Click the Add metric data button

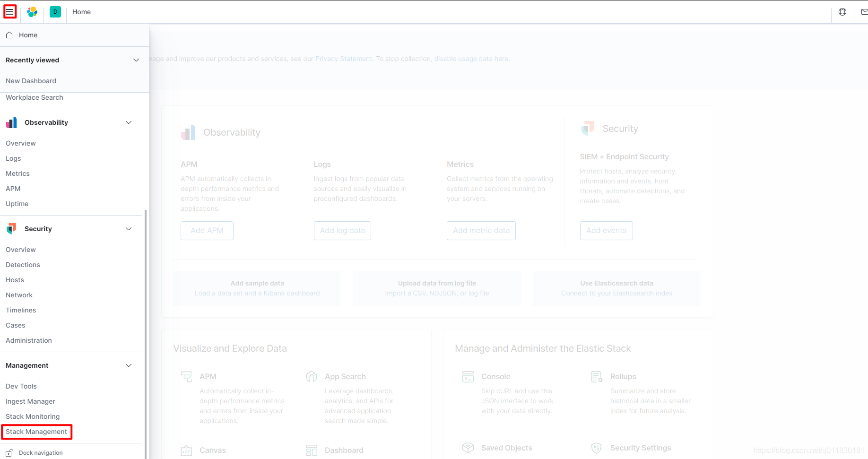pos(481,231)
